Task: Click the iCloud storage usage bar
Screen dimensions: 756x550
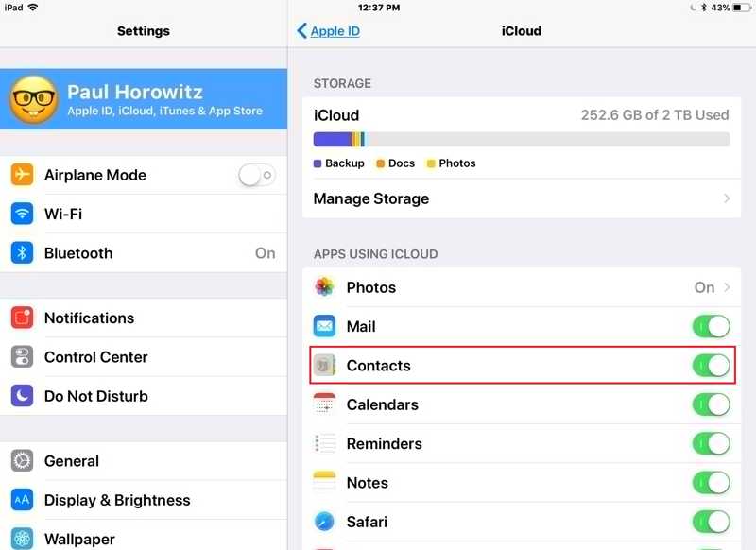Action: [x=522, y=139]
